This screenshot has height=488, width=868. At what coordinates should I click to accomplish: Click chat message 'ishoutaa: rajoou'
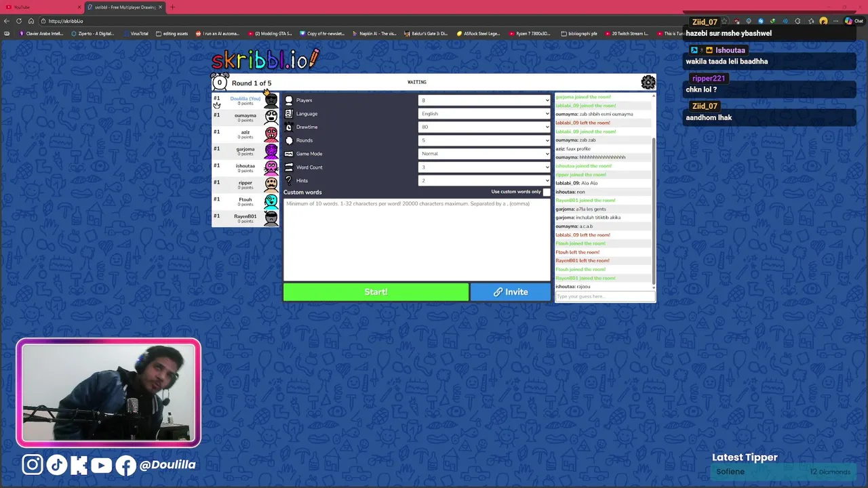pyautogui.click(x=573, y=287)
